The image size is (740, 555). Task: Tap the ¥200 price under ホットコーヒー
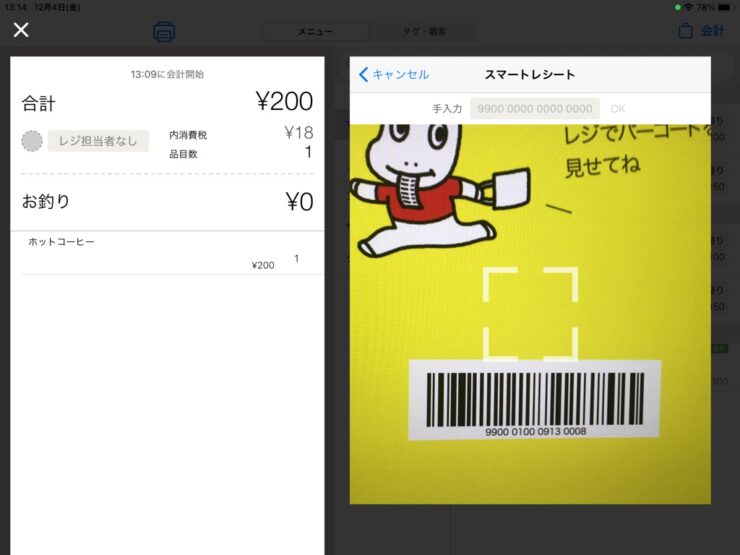pos(263,265)
